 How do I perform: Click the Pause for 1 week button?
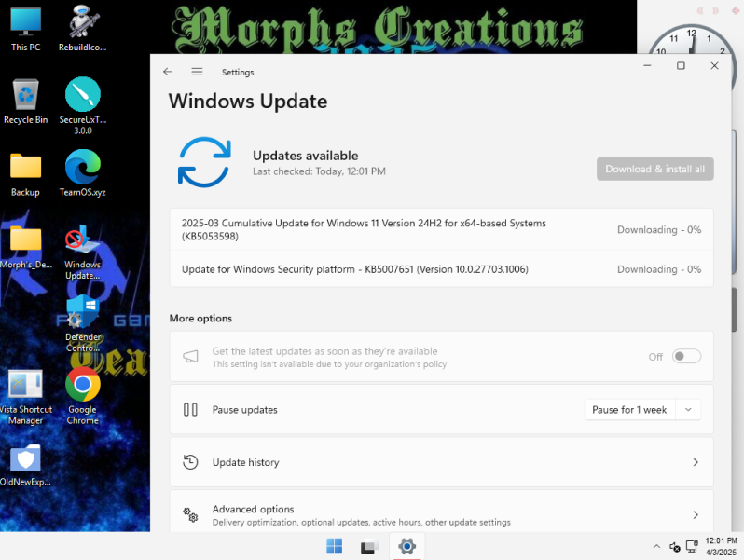629,410
